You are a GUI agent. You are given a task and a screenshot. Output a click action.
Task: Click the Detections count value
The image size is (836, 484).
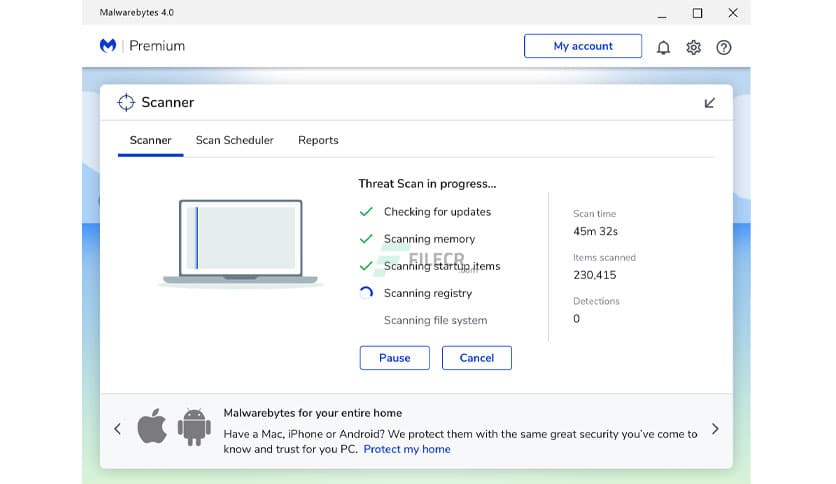[x=576, y=319]
